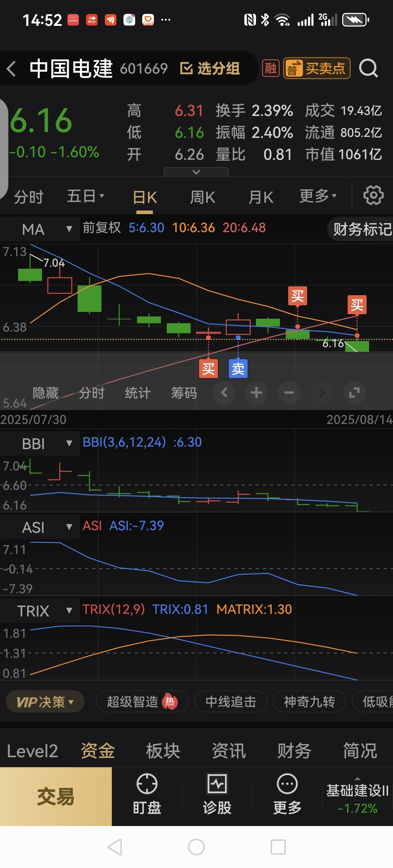Screen dimensions: 393x868
Task: Open chart settings gear icon
Action: click(x=373, y=195)
